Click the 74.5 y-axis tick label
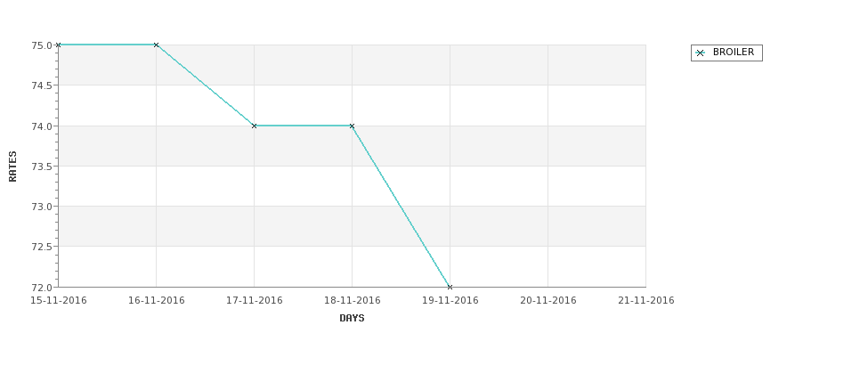The width and height of the screenshot is (868, 382). [x=42, y=85]
